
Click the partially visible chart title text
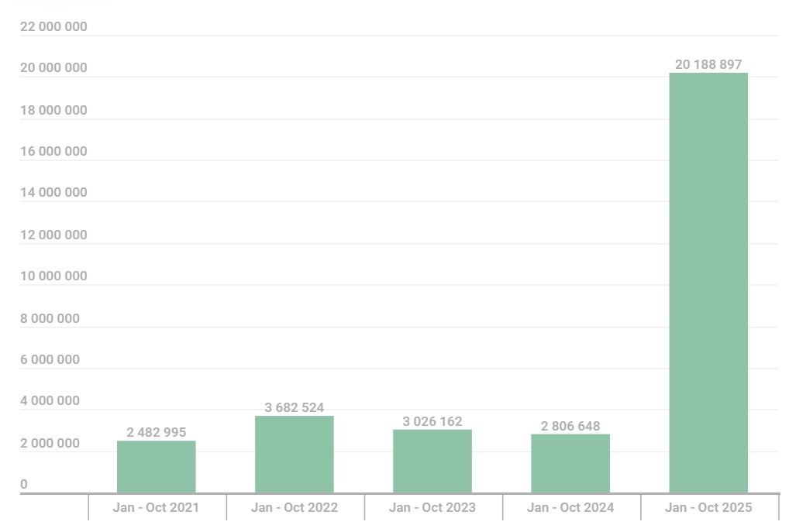pos(58,3)
